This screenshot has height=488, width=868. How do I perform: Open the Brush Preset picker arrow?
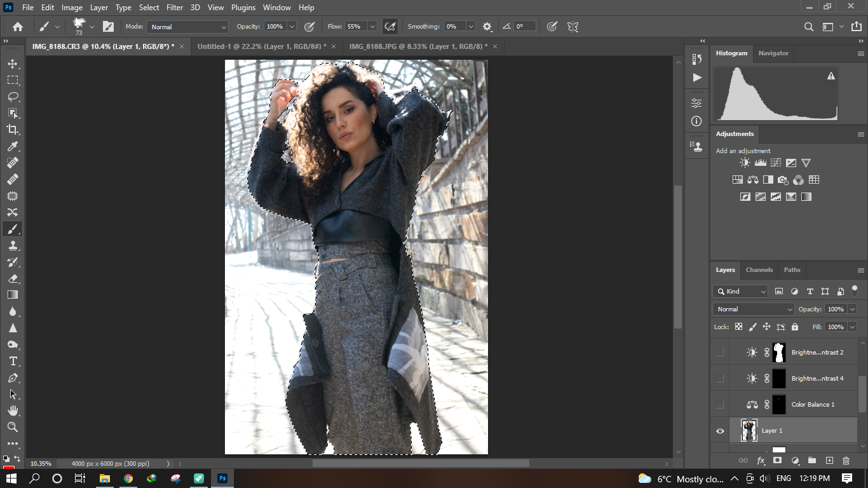point(92,27)
